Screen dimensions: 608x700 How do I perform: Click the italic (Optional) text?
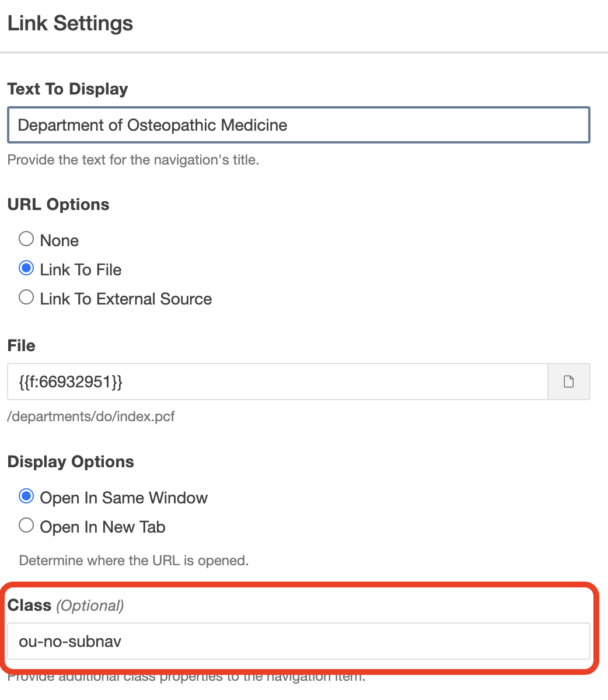pos(90,606)
